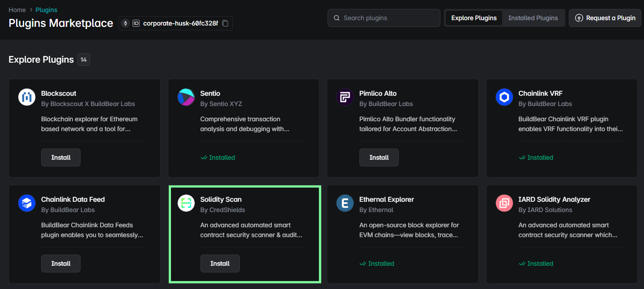Click the corporate-husk-60fc328f sandbox ID
The height and width of the screenshot is (289, 644).
(180, 23)
